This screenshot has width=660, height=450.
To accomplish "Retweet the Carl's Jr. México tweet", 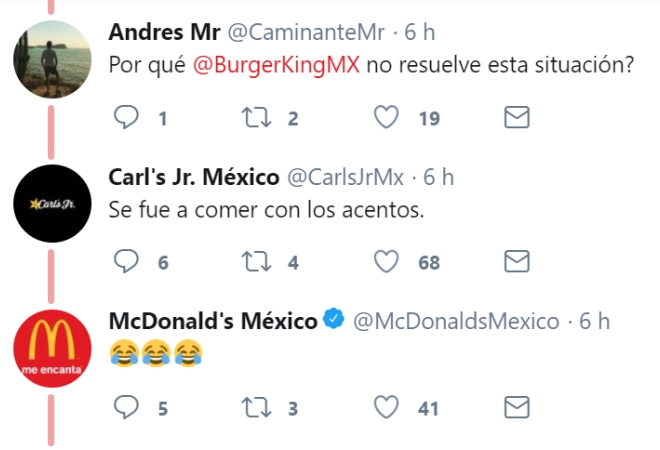I will [x=257, y=262].
